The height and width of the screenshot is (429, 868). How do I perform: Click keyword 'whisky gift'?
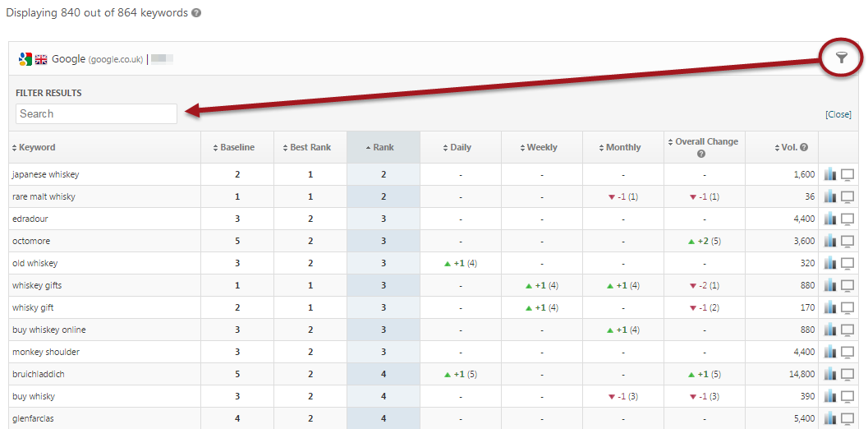click(33, 307)
